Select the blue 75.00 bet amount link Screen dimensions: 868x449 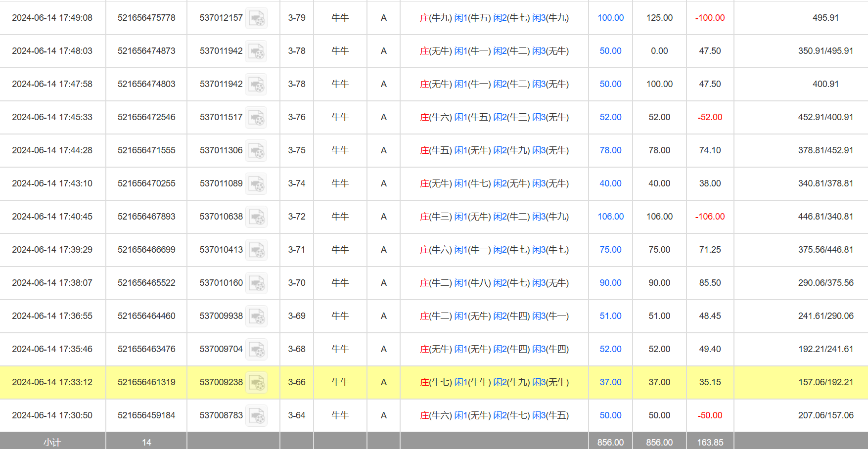coord(610,250)
